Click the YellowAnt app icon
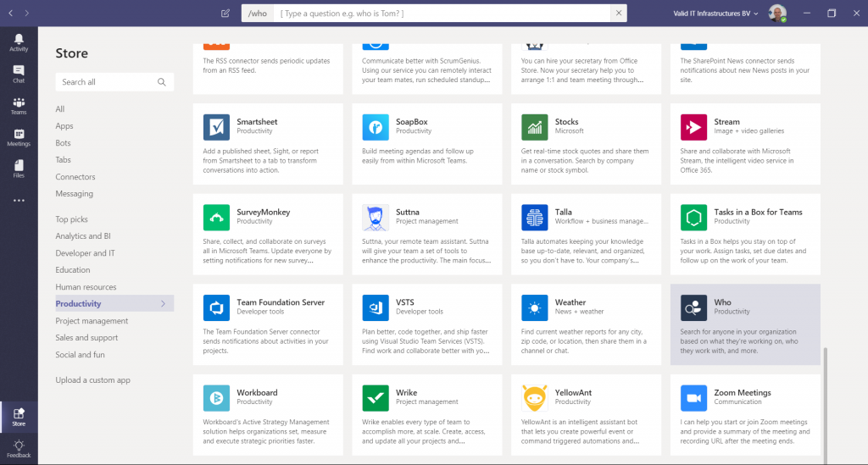The height and width of the screenshot is (465, 868). click(534, 398)
